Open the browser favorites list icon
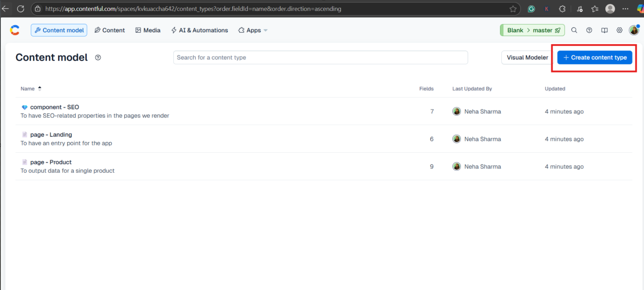Image resolution: width=644 pixels, height=290 pixels. click(595, 9)
